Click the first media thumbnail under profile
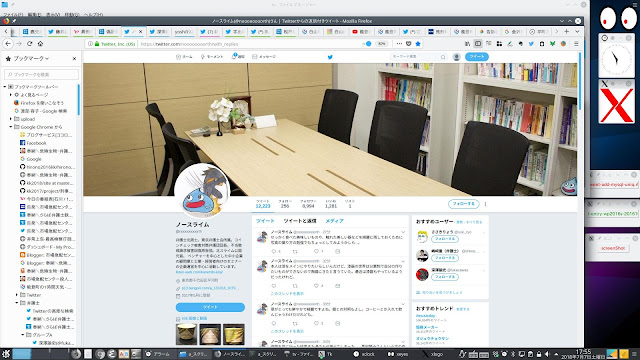 click(187, 334)
